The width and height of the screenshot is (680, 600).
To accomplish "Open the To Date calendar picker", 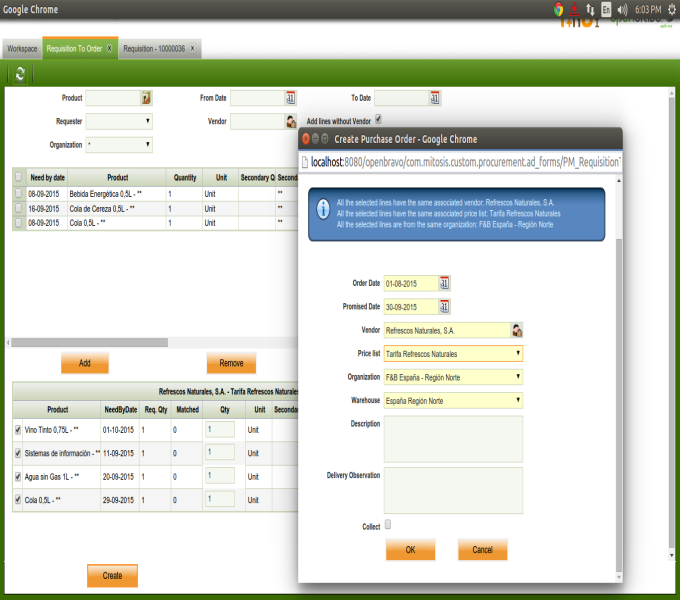I will (435, 98).
